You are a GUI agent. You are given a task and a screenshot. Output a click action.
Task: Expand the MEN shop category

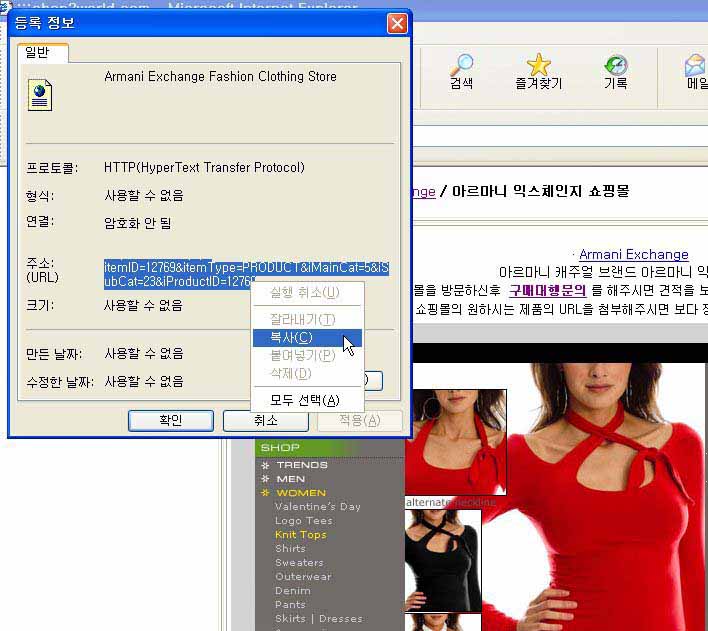point(290,479)
